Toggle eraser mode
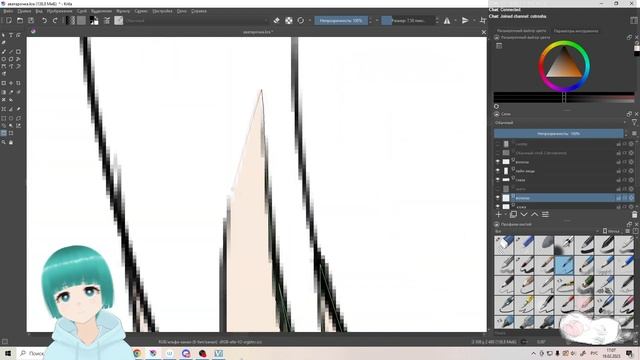 tap(277, 20)
